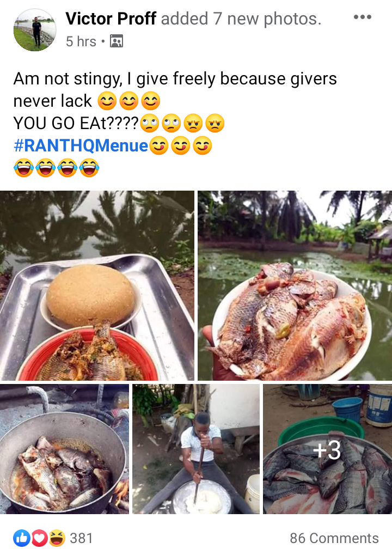Click the post caption text 'Am not stingy'
Screen dimensions: 392x555
(68, 78)
